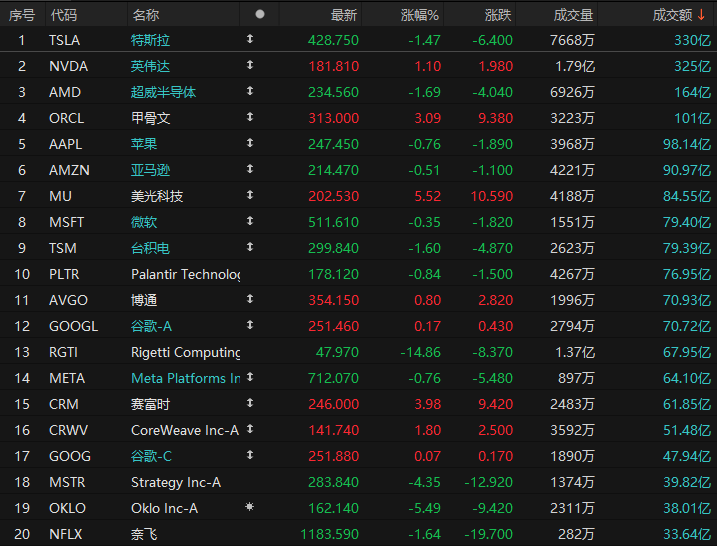The image size is (717, 546).
Task: Select the 美光科技 name cell
Action: pos(157,196)
